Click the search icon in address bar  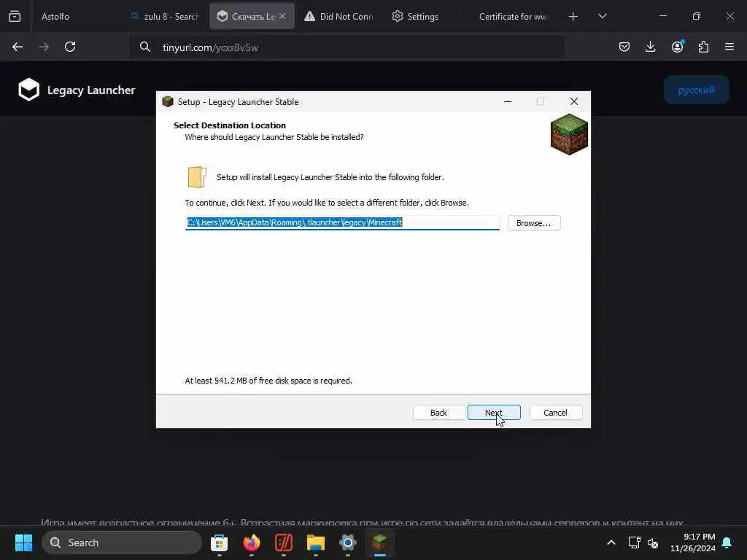145,47
